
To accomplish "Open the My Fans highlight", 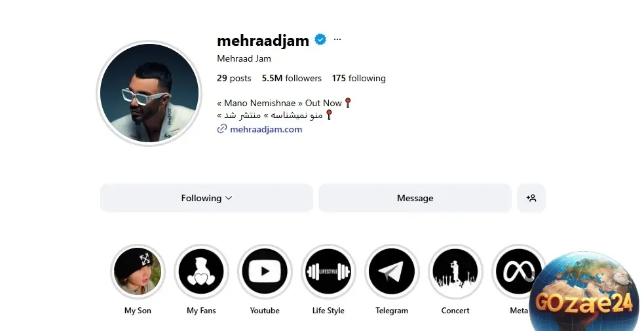I will click(201, 271).
